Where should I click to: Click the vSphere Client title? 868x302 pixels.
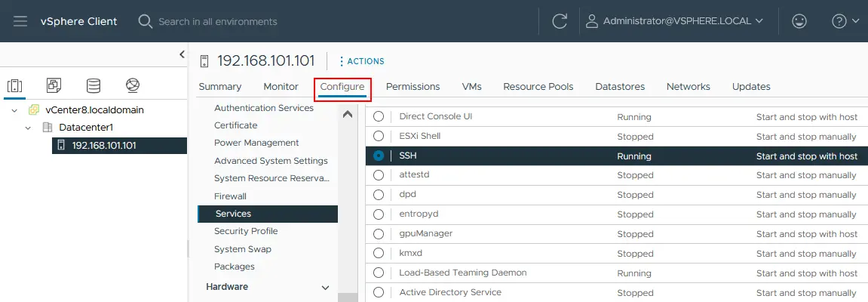tap(78, 22)
